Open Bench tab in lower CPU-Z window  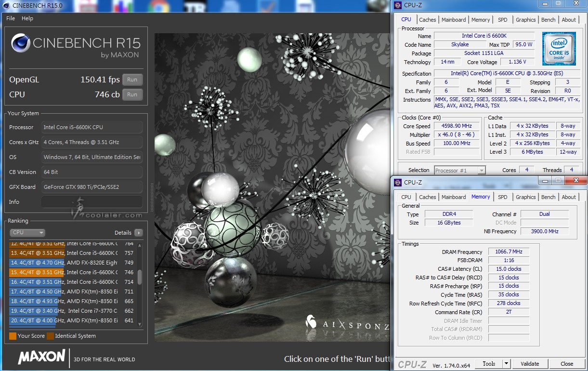click(x=549, y=197)
